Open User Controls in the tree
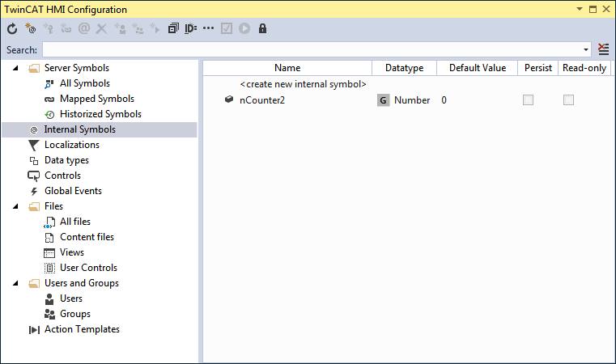616x364 pixels. [x=88, y=268]
